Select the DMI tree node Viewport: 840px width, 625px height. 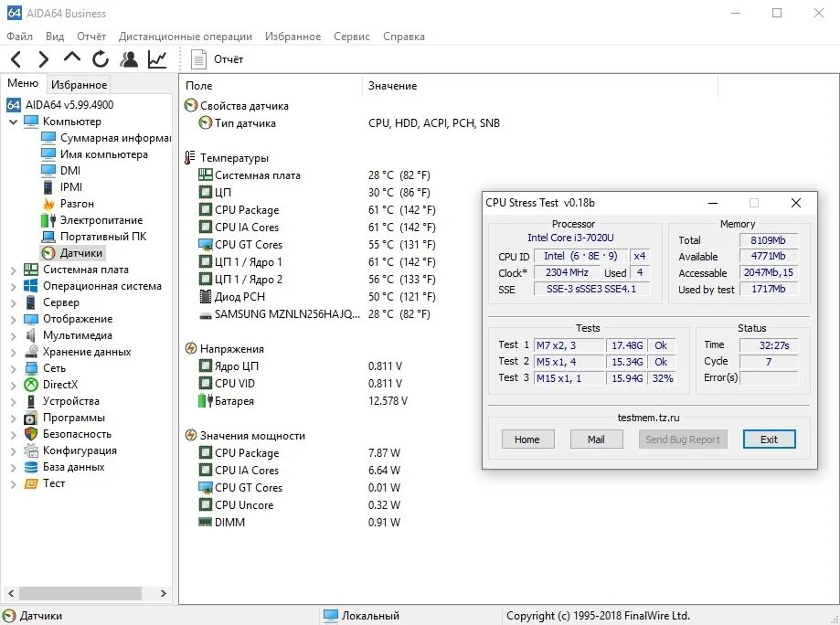[x=70, y=170]
